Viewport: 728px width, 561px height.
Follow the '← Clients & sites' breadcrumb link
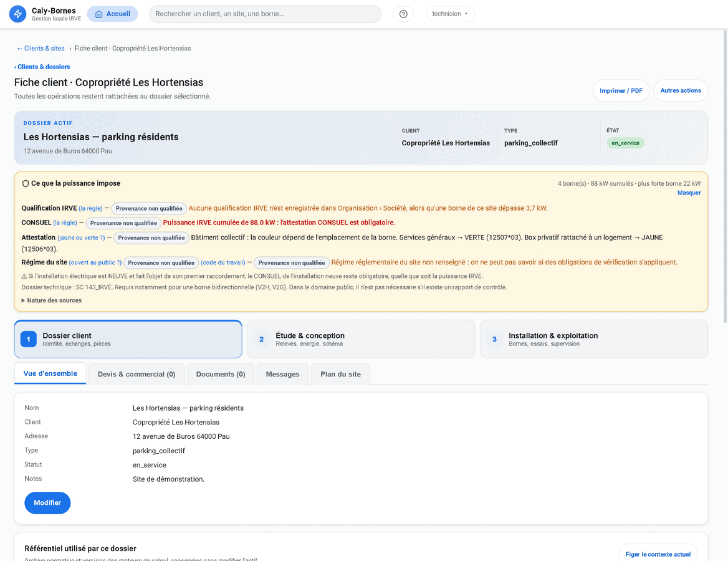coord(41,48)
